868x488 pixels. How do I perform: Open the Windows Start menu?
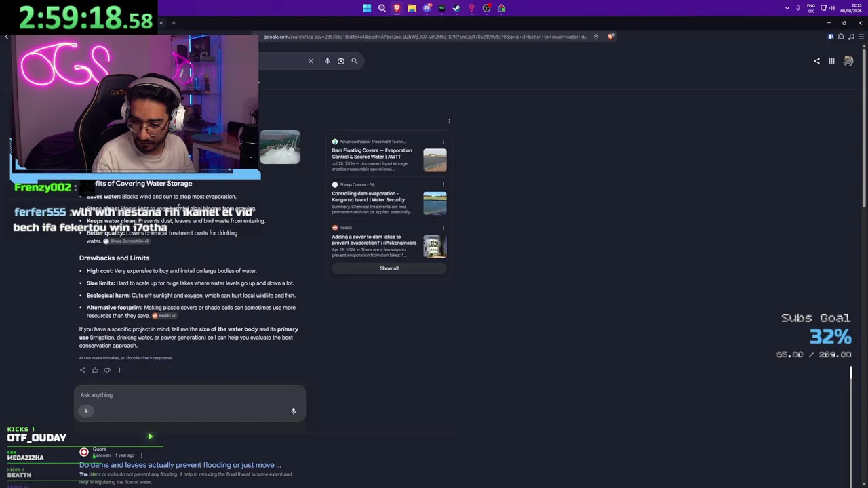[367, 8]
